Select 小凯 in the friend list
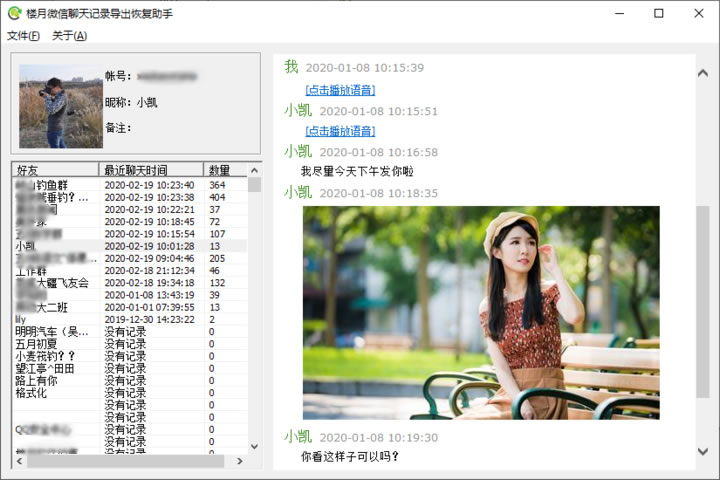Viewport: 720px width, 480px height. point(25,246)
